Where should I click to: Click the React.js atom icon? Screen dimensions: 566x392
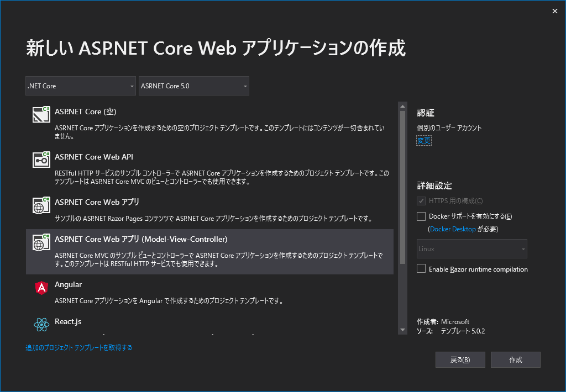coord(41,325)
